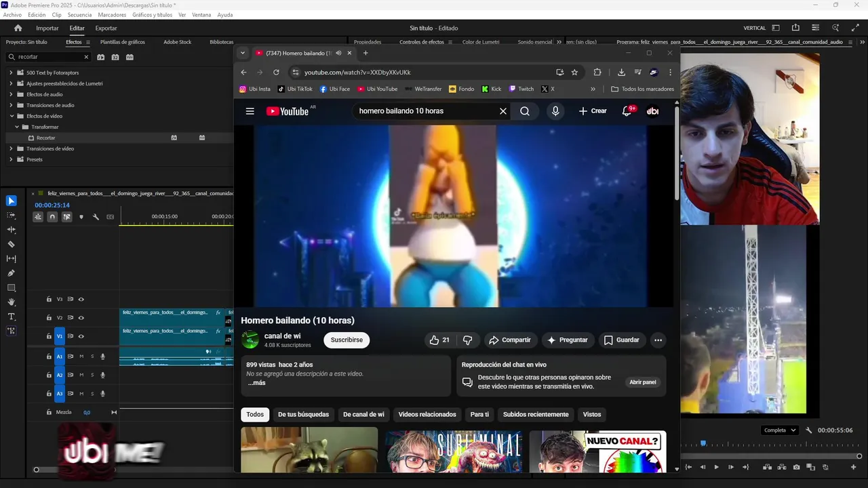The height and width of the screenshot is (488, 868).
Task: Switch to the Exportar workspace tab
Action: [106, 28]
